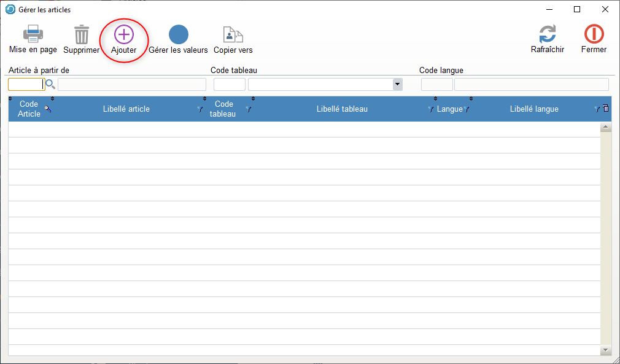Open the filter on the Libellé tableau column

click(430, 109)
